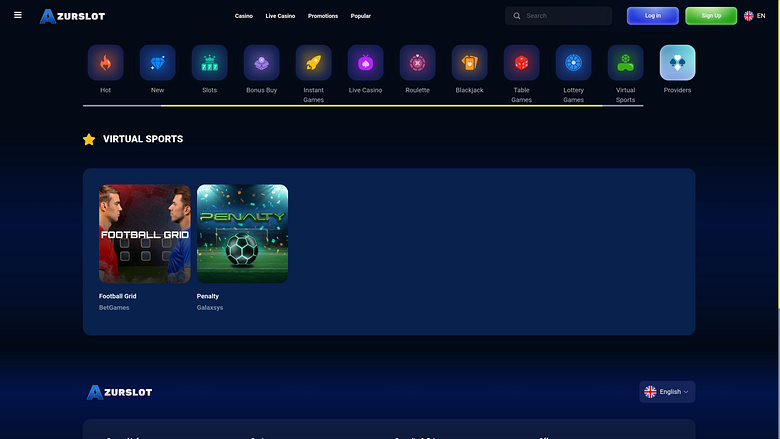780x439 pixels.
Task: Click the Log In button
Action: [653, 16]
